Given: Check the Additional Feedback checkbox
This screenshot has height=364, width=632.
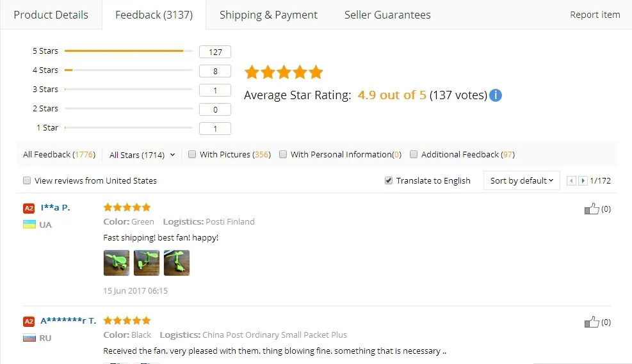Looking at the screenshot, I should pos(414,154).
